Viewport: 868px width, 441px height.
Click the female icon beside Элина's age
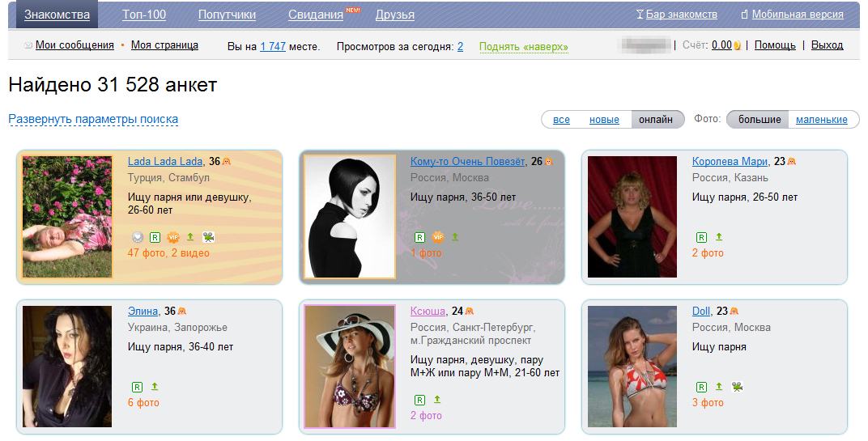pyautogui.click(x=182, y=312)
